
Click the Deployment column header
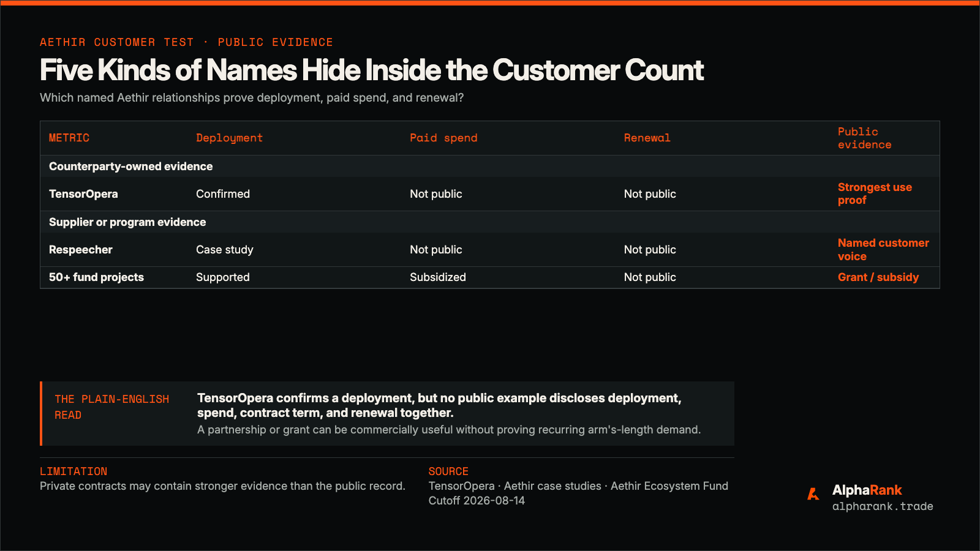(229, 138)
